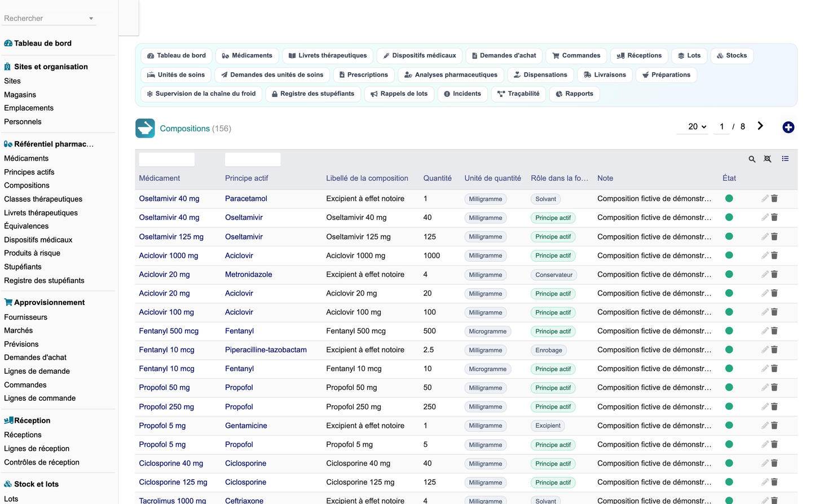
Task: Click the Médicament column filter input field
Action: tap(167, 160)
